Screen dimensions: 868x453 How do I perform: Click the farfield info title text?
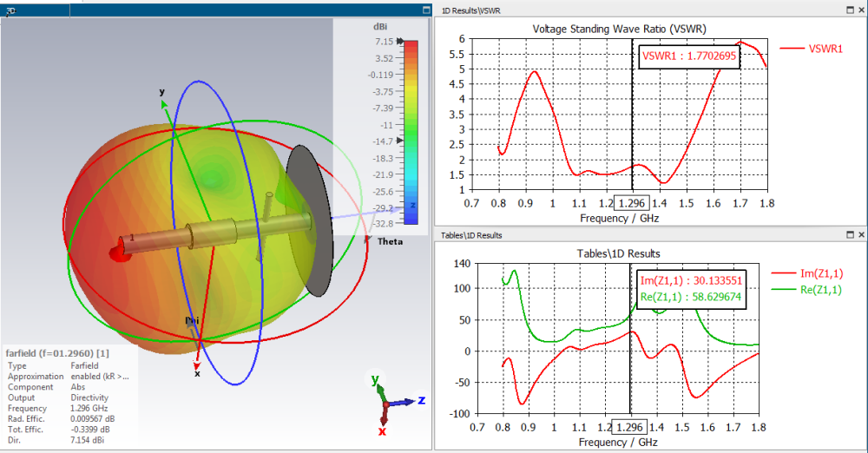pos(57,352)
